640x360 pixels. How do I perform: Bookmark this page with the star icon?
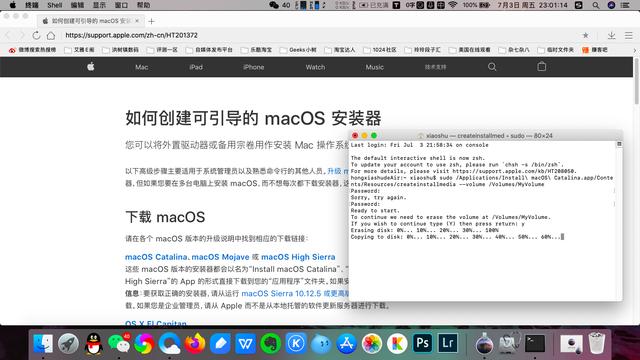(x=586, y=35)
